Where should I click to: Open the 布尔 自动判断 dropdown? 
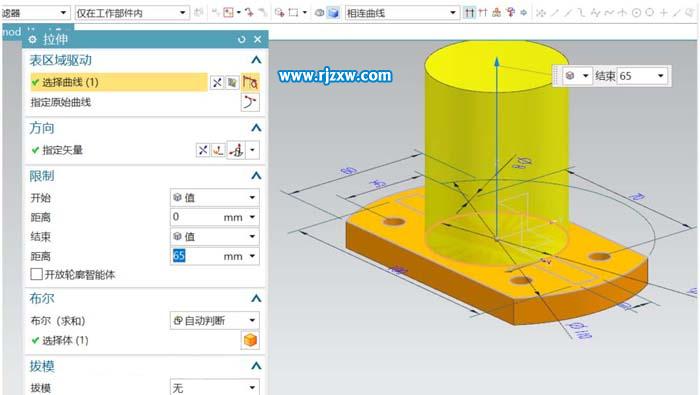point(214,320)
